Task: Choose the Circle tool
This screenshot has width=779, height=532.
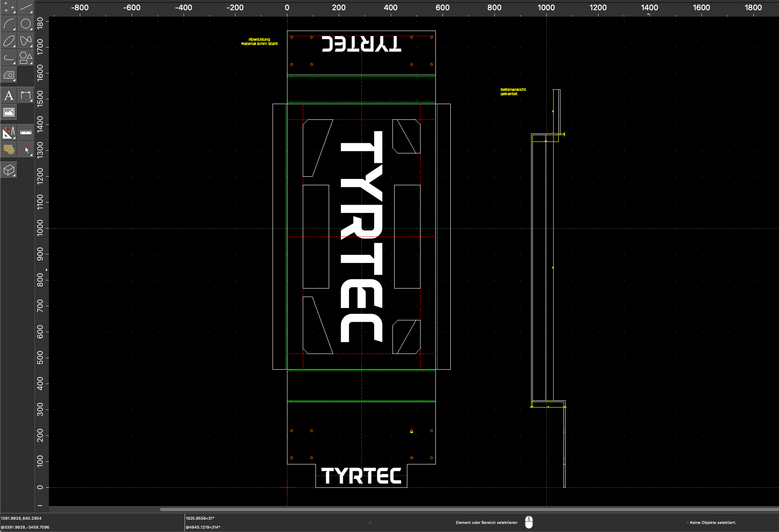Action: [26, 24]
